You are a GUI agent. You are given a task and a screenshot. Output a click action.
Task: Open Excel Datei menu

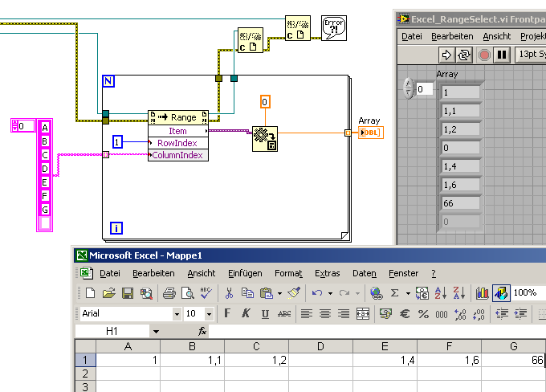click(110, 274)
